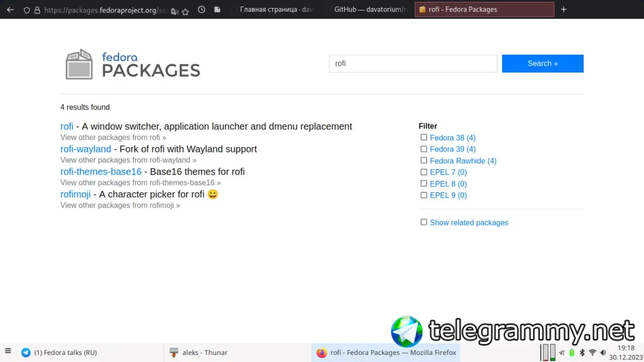The height and width of the screenshot is (362, 644).
Task: Click the volume speaker tray icon
Action: pyautogui.click(x=603, y=353)
